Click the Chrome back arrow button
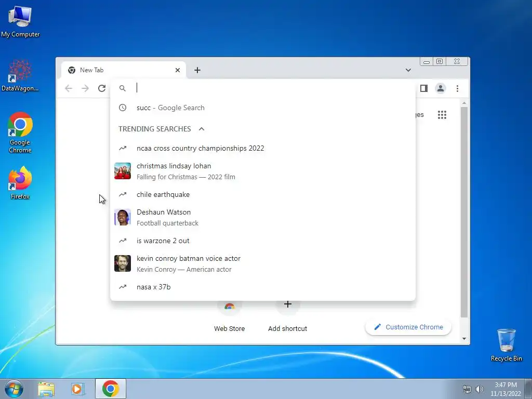Viewport: 532px width, 399px height. click(x=69, y=88)
